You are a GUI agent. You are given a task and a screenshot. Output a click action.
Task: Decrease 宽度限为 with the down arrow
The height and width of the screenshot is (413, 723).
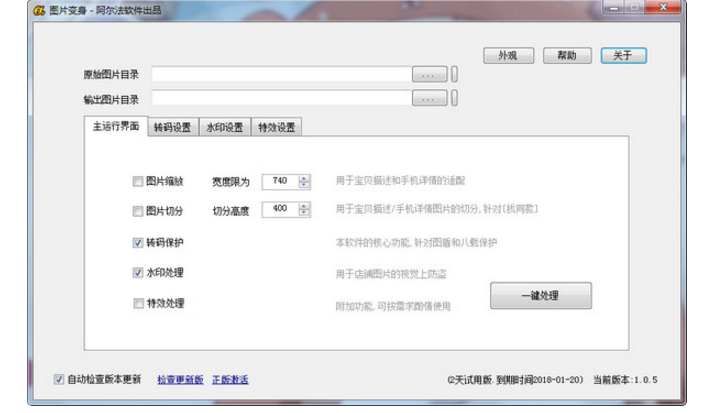point(304,185)
